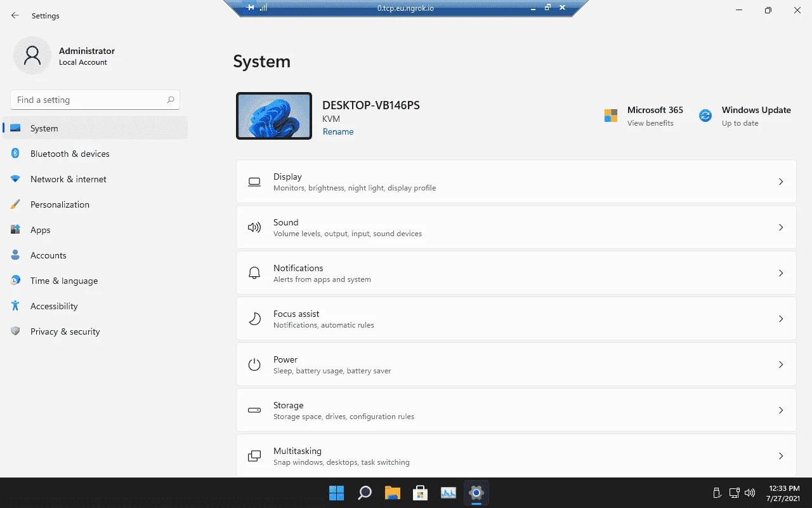Screen dimensions: 812x508
Task: Click the Apps grid icon
Action: point(16,230)
